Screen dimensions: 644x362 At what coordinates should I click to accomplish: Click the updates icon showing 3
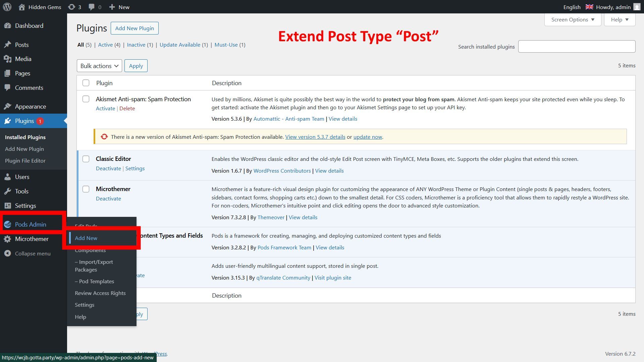[x=71, y=7]
